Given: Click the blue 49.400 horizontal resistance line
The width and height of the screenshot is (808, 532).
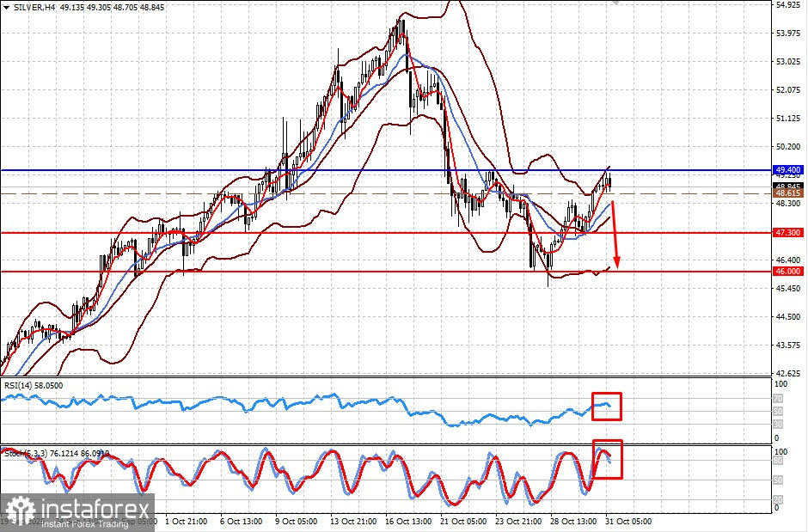Looking at the screenshot, I should point(387,170).
